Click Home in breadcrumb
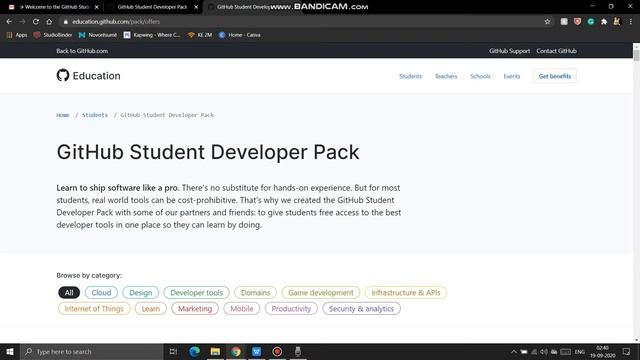Image resolution: width=640 pixels, height=360 pixels. tap(62, 115)
